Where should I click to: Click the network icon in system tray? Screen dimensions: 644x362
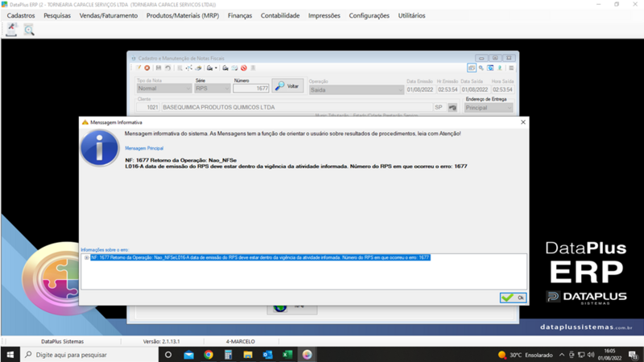pos(581,355)
